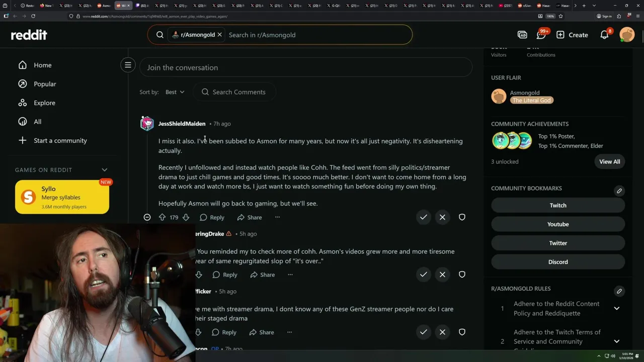Image resolution: width=644 pixels, height=362 pixels.
Task: Open JessShieldMaiden username link
Action: [182, 124]
